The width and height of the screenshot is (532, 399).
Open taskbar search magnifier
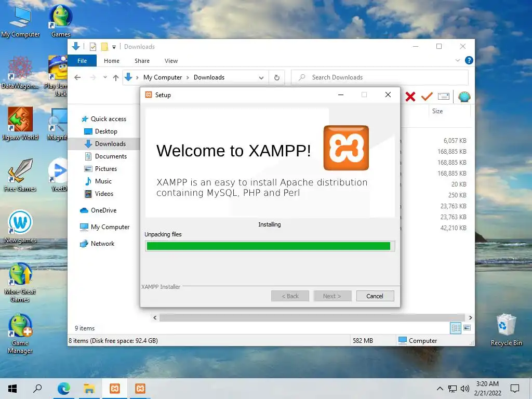coord(37,389)
